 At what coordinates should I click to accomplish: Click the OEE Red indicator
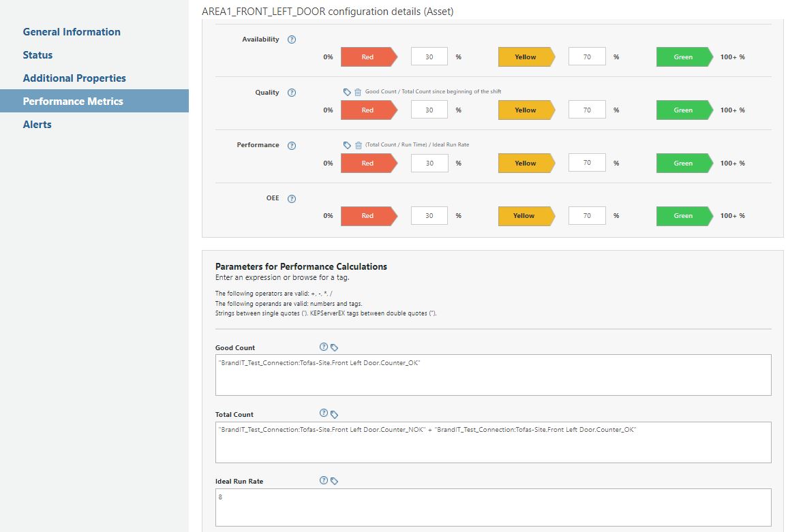click(x=369, y=216)
